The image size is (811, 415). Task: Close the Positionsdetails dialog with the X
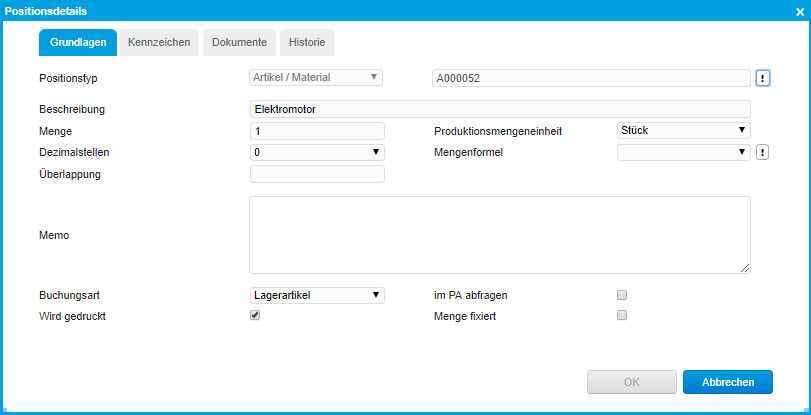pyautogui.click(x=799, y=11)
